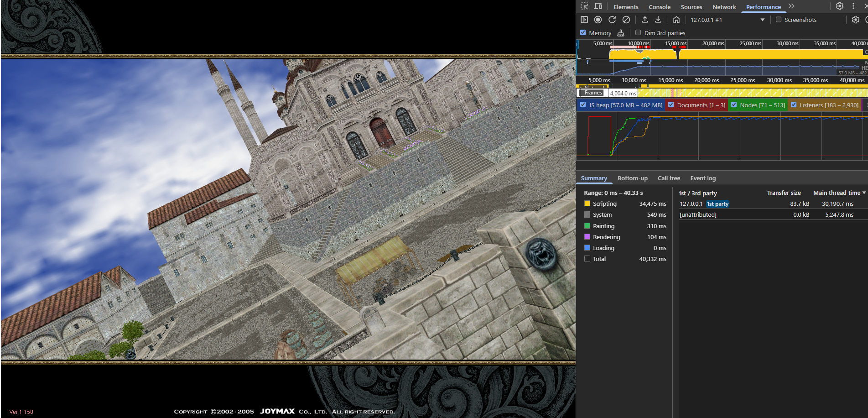Click the gray System color swatch
Viewport: 868px width, 418px height.
tap(587, 214)
